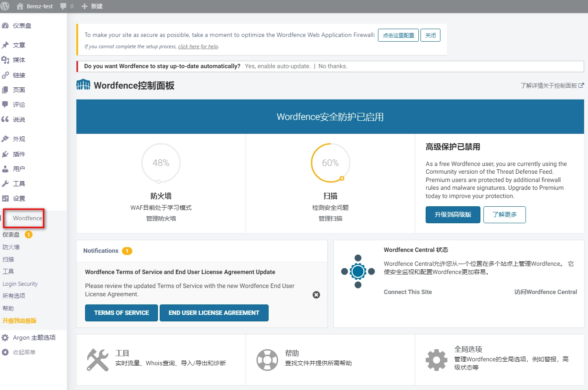The image size is (588, 390).
Task: Click the WordPress logo in admin bar
Action: tap(5, 6)
